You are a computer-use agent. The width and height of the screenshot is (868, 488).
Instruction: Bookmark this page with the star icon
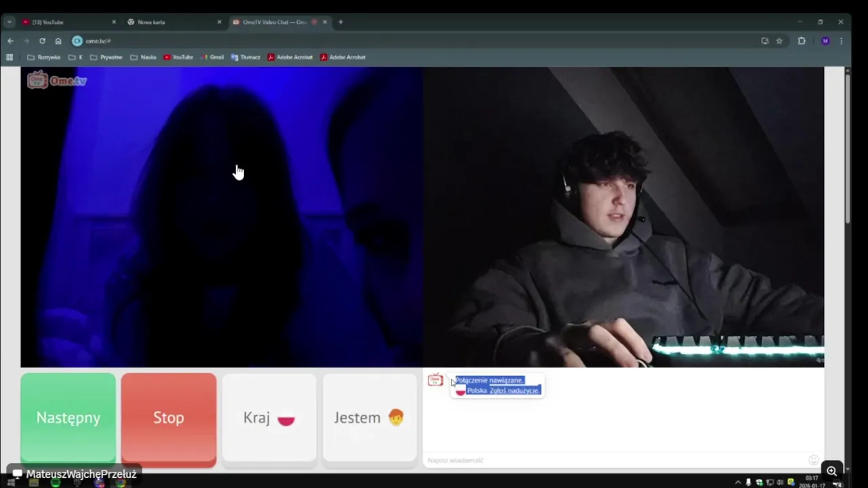pos(779,41)
